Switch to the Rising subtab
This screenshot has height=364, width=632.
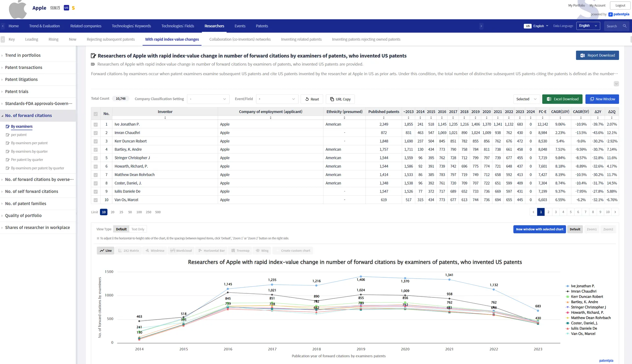[53, 39]
